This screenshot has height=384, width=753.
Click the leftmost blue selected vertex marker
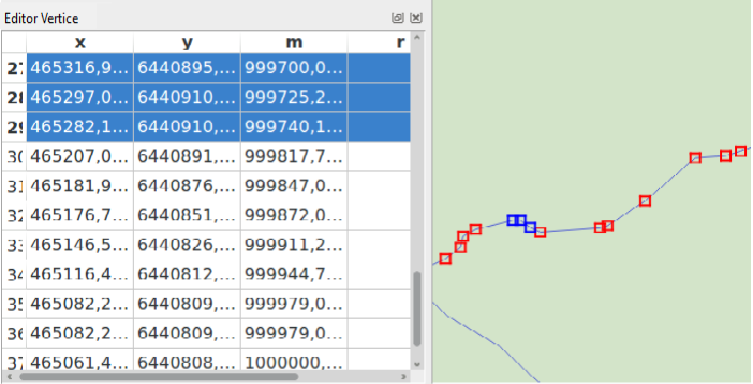512,220
